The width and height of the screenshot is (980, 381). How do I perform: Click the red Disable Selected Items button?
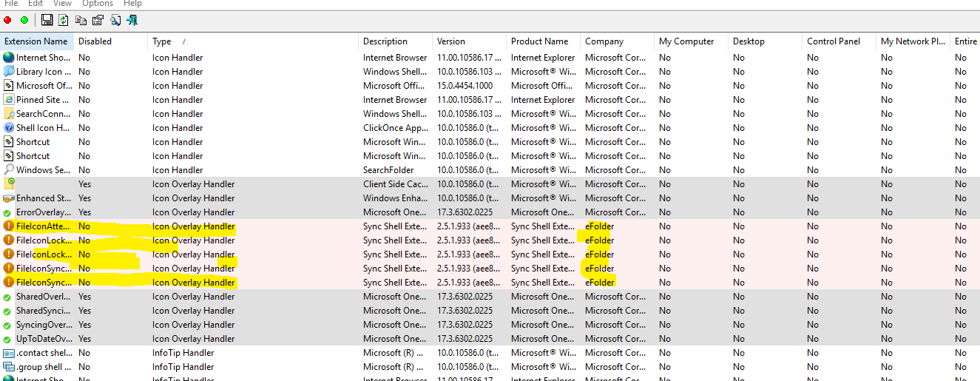(x=7, y=20)
